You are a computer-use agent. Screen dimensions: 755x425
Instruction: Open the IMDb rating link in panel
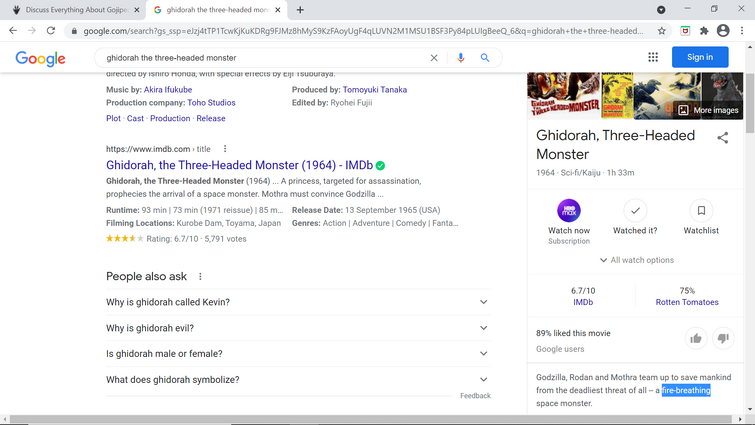coord(583,302)
